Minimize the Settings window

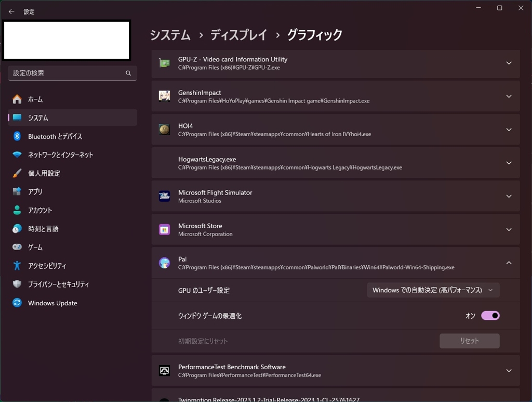(x=478, y=8)
